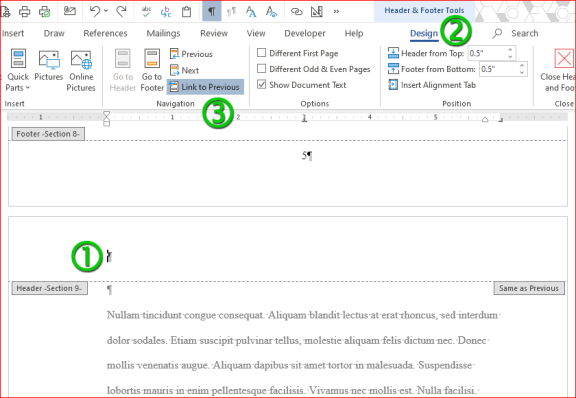Click the Header -Section 9- label
The width and height of the screenshot is (576, 398).
(50, 288)
